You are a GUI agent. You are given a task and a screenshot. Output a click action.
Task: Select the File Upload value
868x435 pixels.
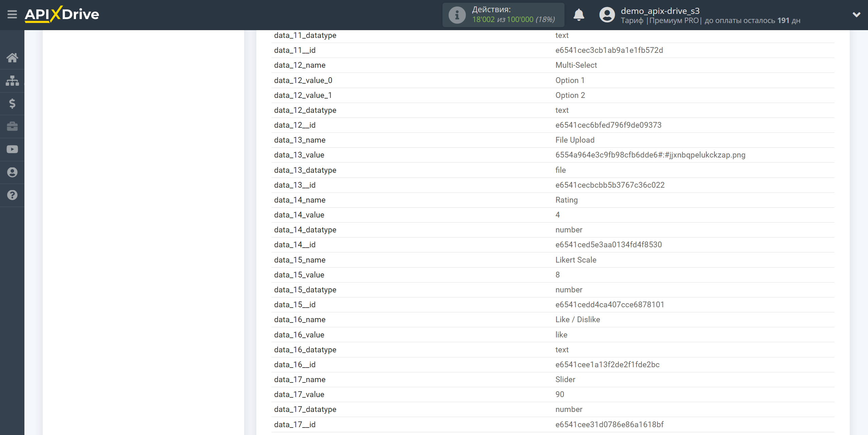(x=575, y=140)
